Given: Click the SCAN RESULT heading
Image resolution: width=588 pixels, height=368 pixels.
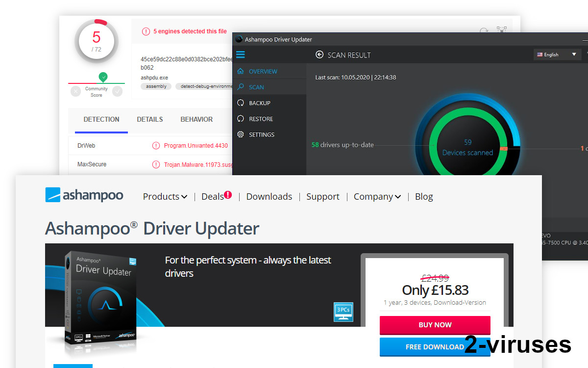Looking at the screenshot, I should tap(349, 55).
